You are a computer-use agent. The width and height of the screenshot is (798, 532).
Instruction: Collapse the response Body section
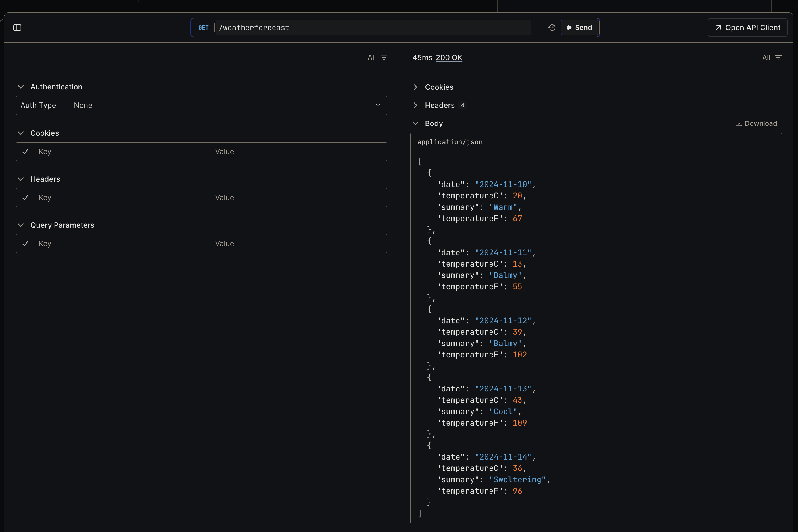click(x=427, y=123)
